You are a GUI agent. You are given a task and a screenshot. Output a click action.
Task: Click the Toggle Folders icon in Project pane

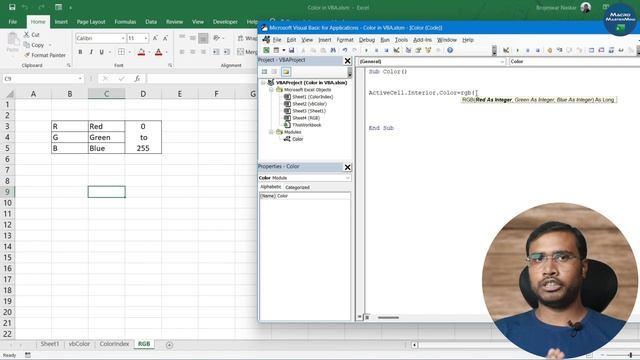[x=286, y=72]
